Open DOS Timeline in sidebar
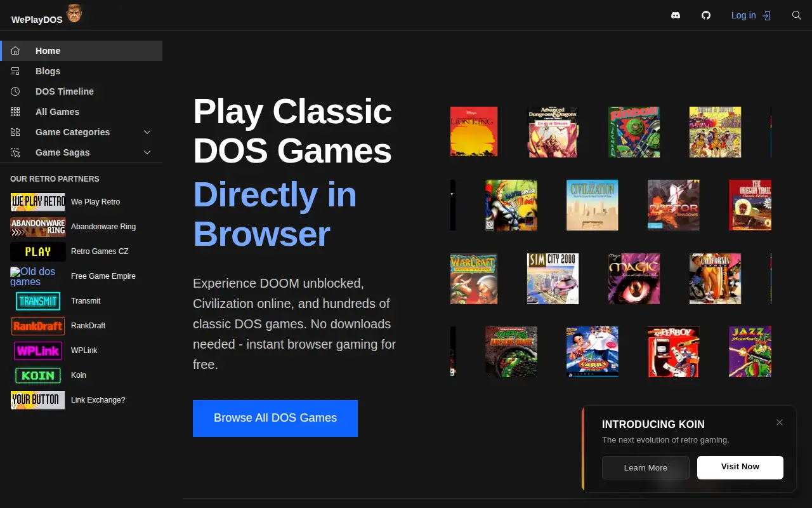812x508 pixels. coord(81,91)
